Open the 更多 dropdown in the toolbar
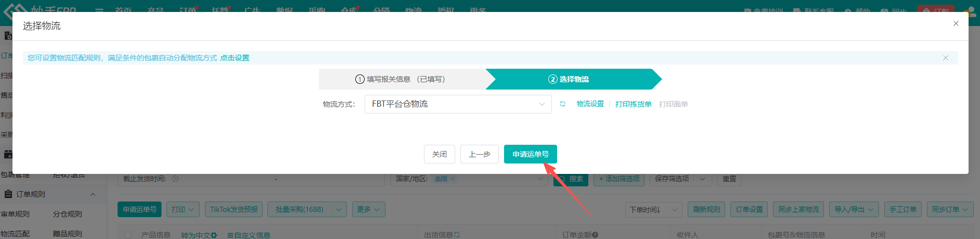The height and width of the screenshot is (239, 980). (368, 209)
